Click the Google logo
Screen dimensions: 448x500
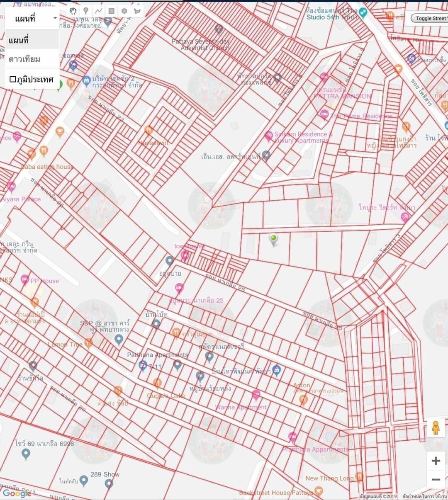pos(17,493)
